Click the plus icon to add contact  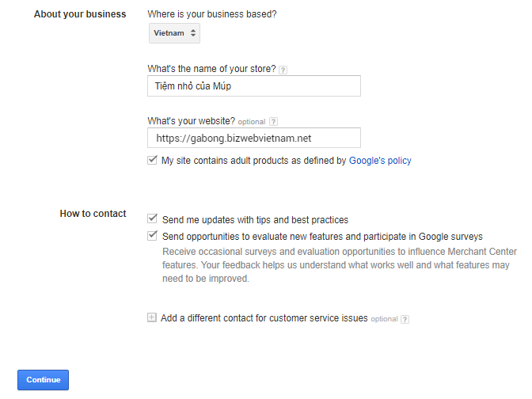(152, 318)
